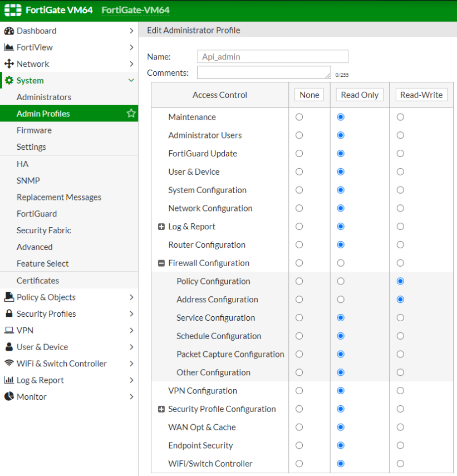This screenshot has height=476, width=457.
Task: Expand the sidebar User & Device chevron
Action: [x=131, y=347]
